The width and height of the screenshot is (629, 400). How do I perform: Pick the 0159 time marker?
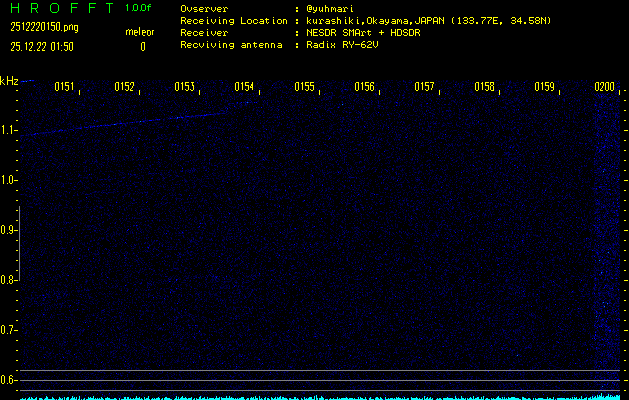coord(544,87)
